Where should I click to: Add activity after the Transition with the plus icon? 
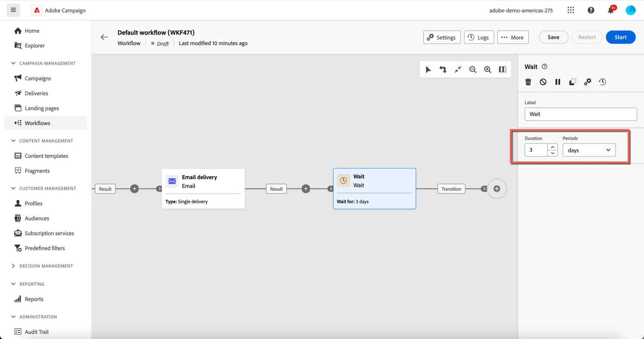tap(497, 189)
